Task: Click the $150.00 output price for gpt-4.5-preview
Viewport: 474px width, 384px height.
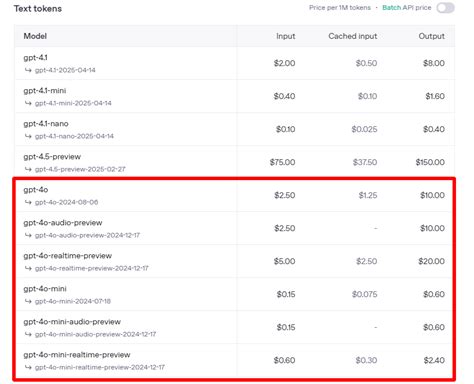Action: [430, 162]
